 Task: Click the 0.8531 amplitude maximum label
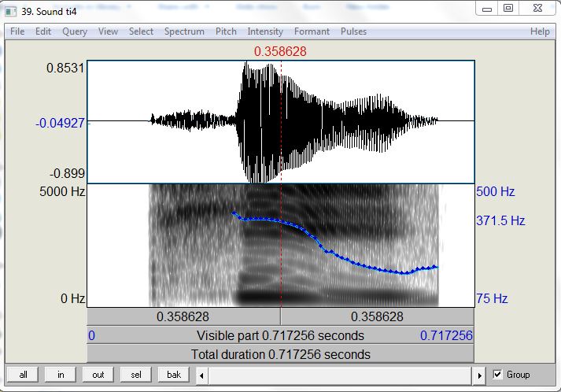pos(65,68)
